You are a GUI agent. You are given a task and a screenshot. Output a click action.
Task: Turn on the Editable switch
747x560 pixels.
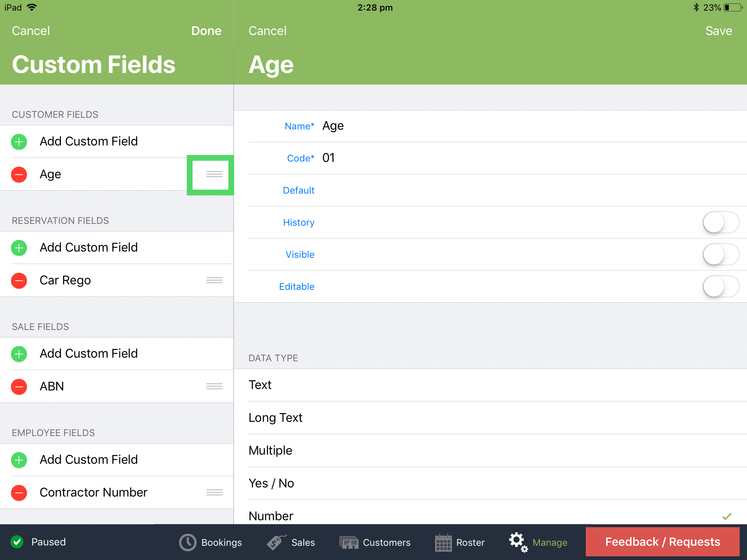coord(721,287)
